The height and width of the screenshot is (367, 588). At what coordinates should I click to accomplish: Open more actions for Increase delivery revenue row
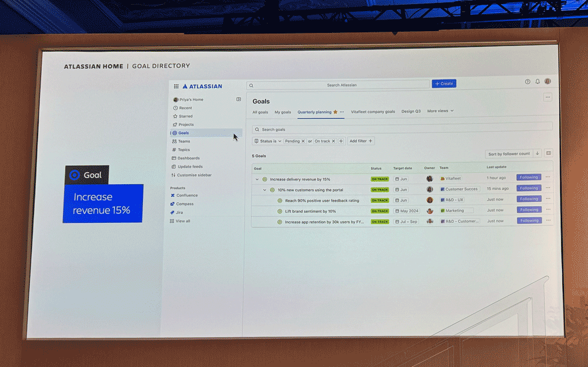pyautogui.click(x=548, y=177)
